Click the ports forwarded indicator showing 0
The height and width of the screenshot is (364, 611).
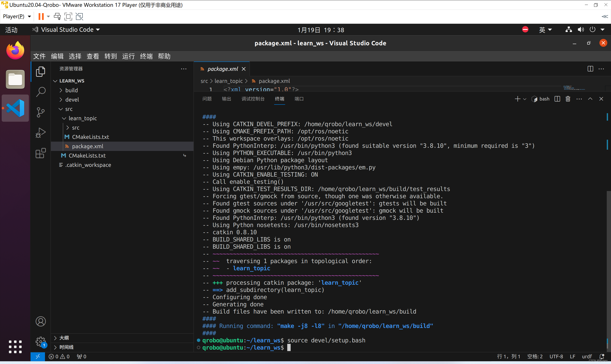pos(81,356)
